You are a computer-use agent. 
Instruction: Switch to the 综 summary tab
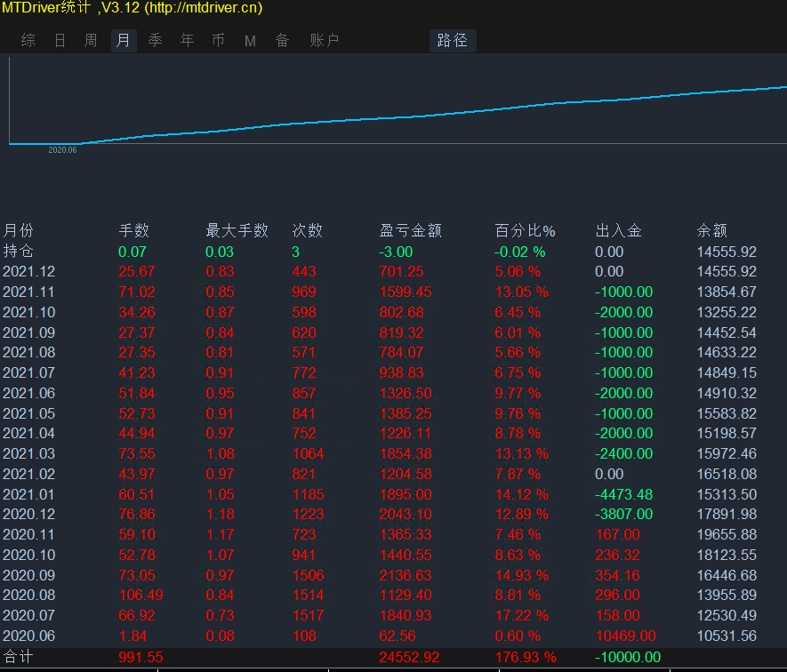pos(28,40)
